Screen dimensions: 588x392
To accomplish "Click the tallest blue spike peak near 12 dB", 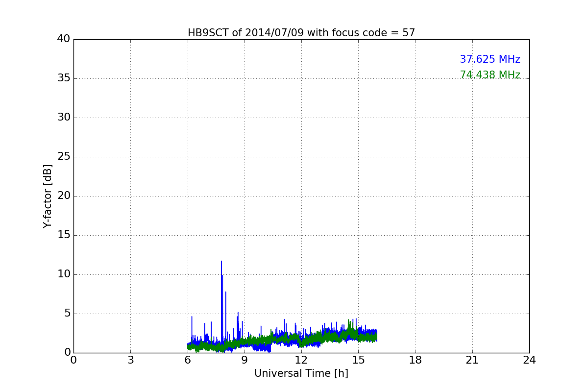I will coord(221,262).
